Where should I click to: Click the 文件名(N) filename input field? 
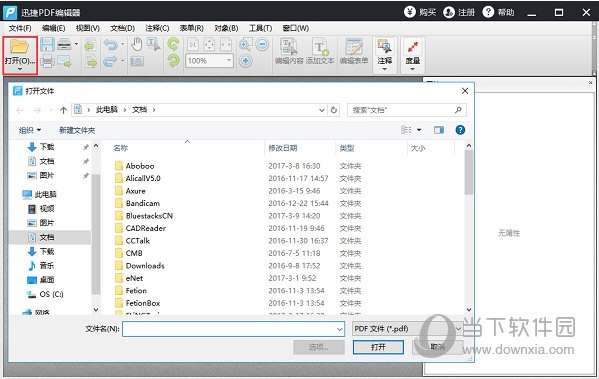(233, 329)
